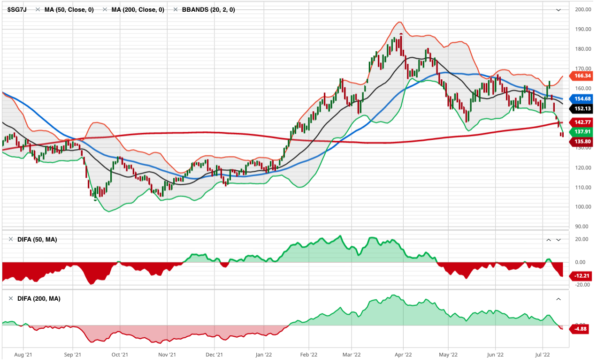Click the blue 154.68 MA price tag
597x364 pixels.
click(x=582, y=99)
